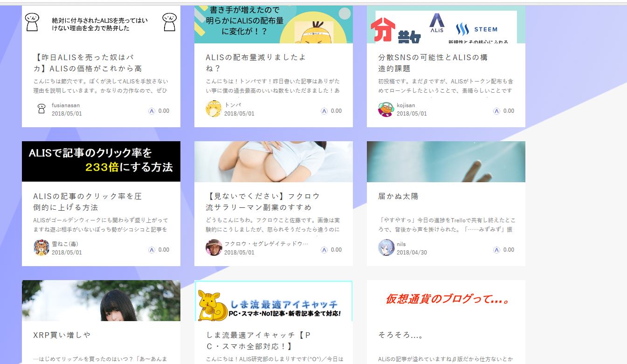
Task: Click the 分散 ALIS STEEM header image
Action: 446,24
